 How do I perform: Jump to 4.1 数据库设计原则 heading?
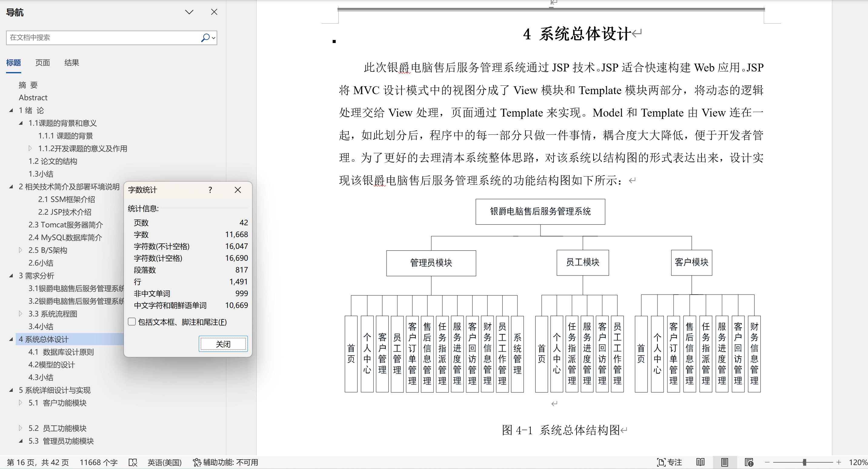pyautogui.click(x=61, y=352)
